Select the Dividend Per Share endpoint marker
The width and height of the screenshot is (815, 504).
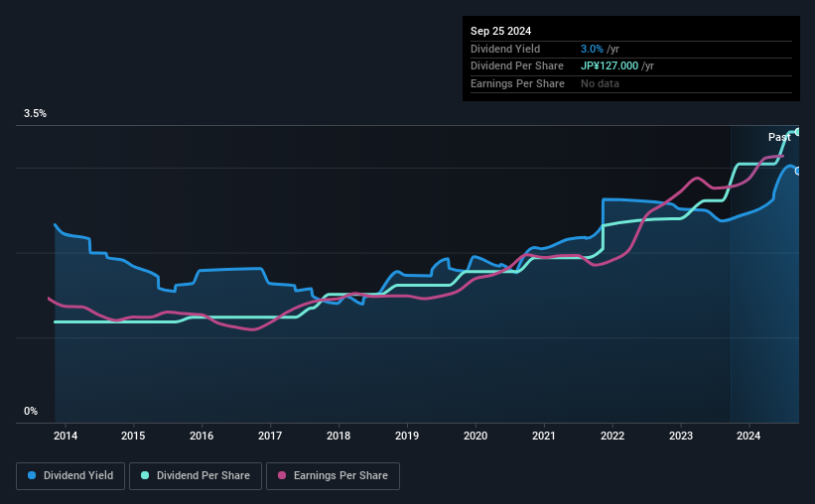click(798, 132)
